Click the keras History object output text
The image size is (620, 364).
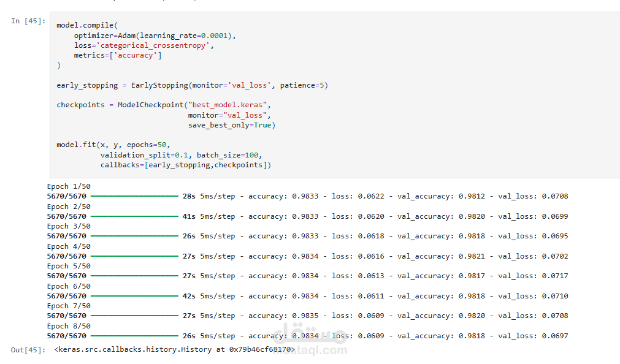(x=175, y=349)
